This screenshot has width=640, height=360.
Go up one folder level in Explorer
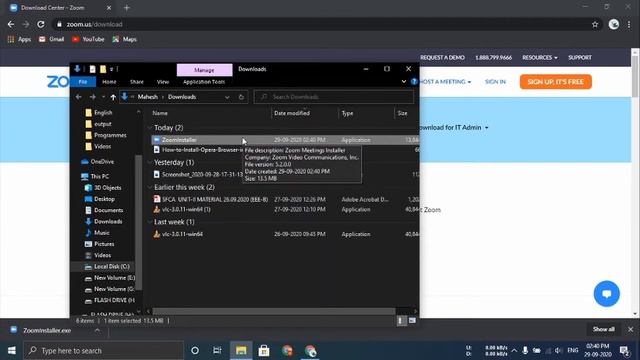click(113, 97)
